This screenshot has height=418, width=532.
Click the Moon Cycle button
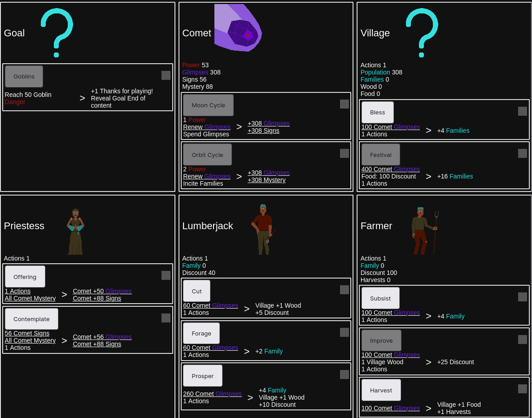click(x=208, y=105)
